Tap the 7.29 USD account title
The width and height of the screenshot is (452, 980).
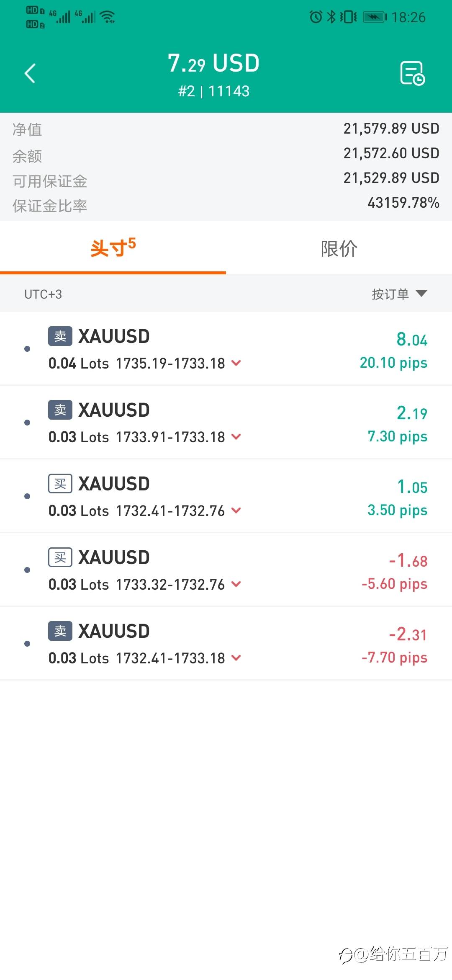pos(213,64)
